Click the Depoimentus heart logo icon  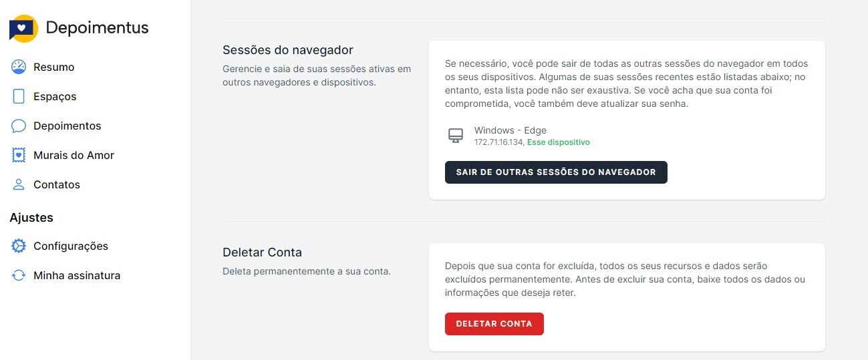click(x=23, y=29)
